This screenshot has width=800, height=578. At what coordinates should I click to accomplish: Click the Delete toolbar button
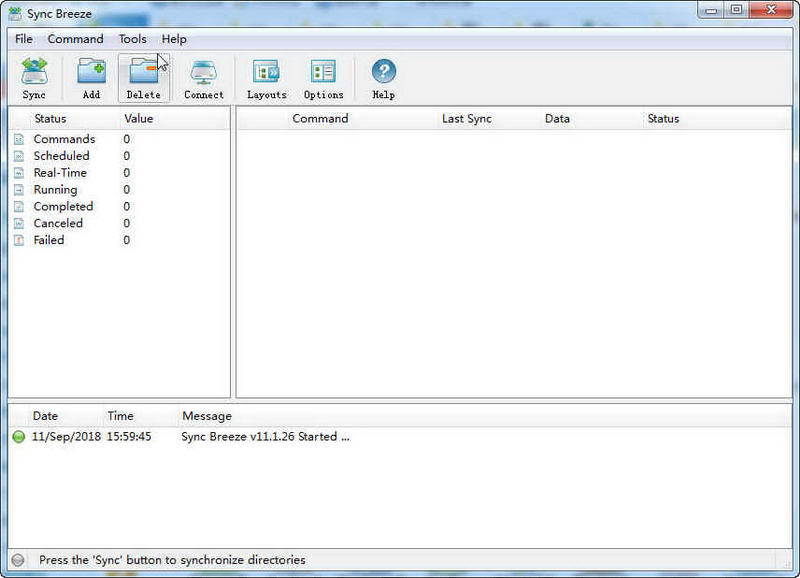[144, 78]
